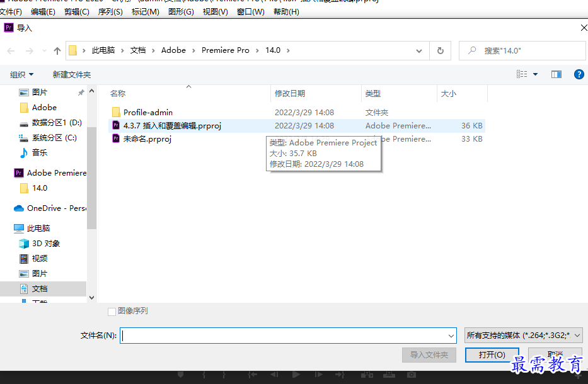Screen dimensions: 588x384
Task: Sort by 修改日期 column header
Action: point(289,94)
